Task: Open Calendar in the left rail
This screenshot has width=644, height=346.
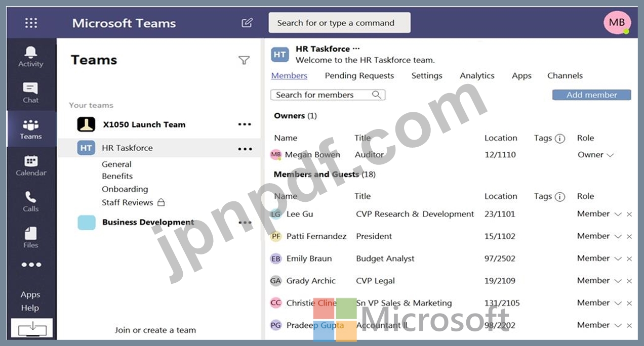Action: tap(31, 165)
